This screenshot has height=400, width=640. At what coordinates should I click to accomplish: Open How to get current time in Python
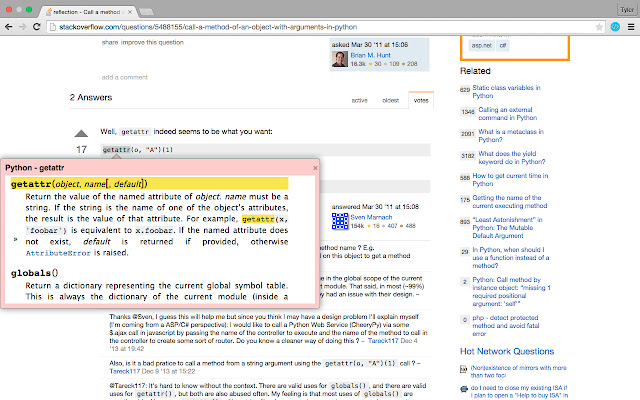[x=510, y=180]
